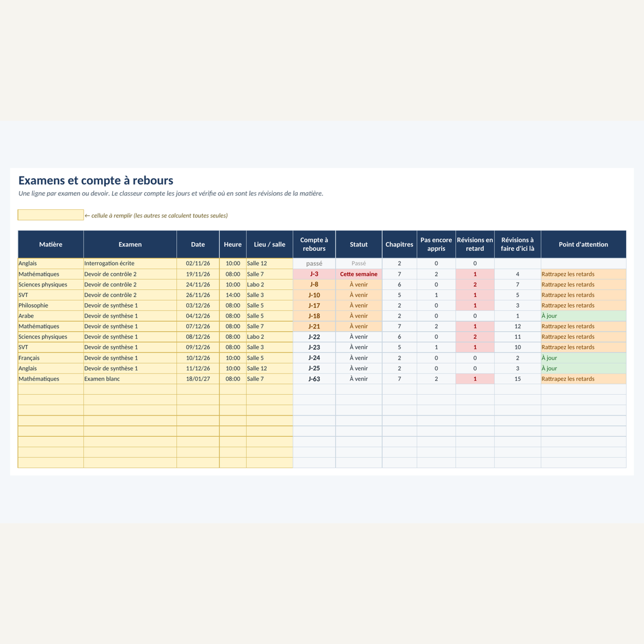This screenshot has height=644, width=644.
Task: Click the 'Français' subject cell
Action: click(51, 358)
